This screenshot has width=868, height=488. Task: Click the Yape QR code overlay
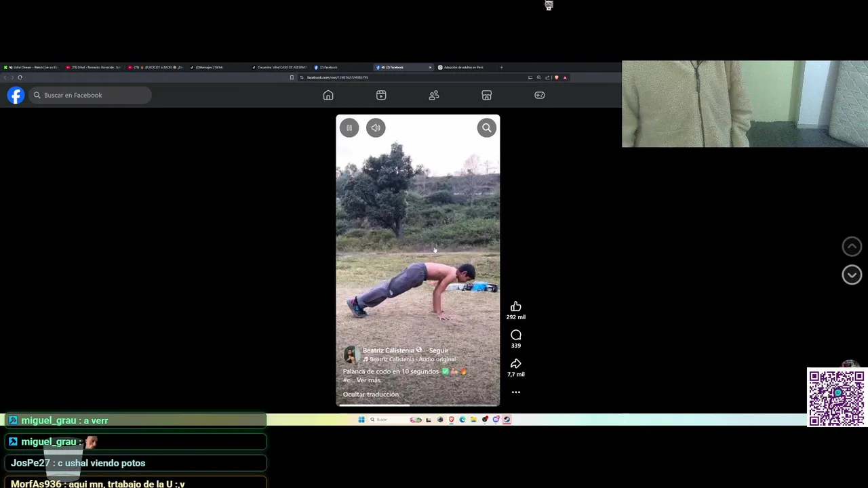(837, 398)
